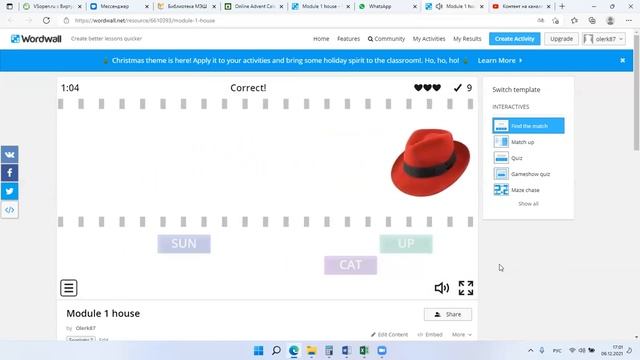Share on Twitter sidebar button
The width and height of the screenshot is (640, 360).
coord(9,191)
